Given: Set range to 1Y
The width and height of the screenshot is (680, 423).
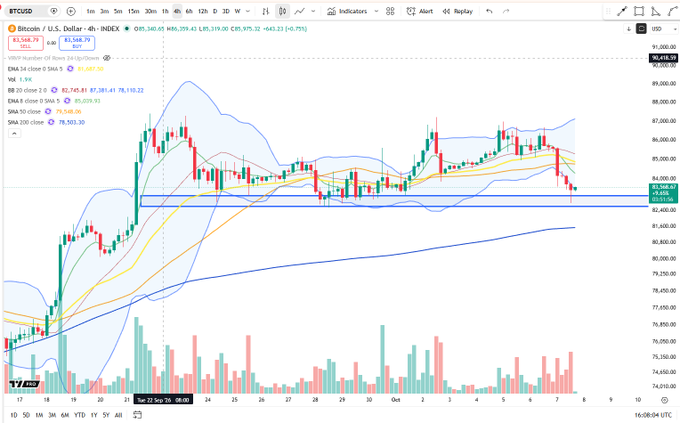Looking at the screenshot, I should [x=94, y=415].
